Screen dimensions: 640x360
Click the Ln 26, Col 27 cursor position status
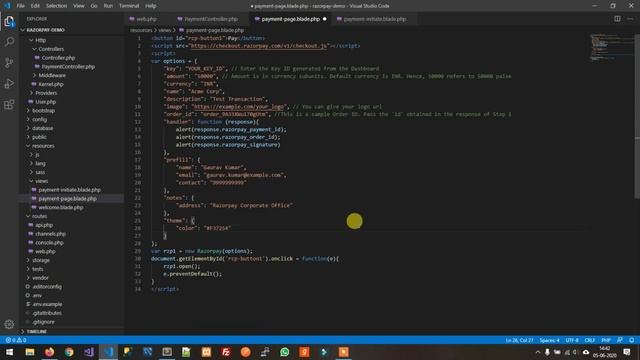pos(519,340)
